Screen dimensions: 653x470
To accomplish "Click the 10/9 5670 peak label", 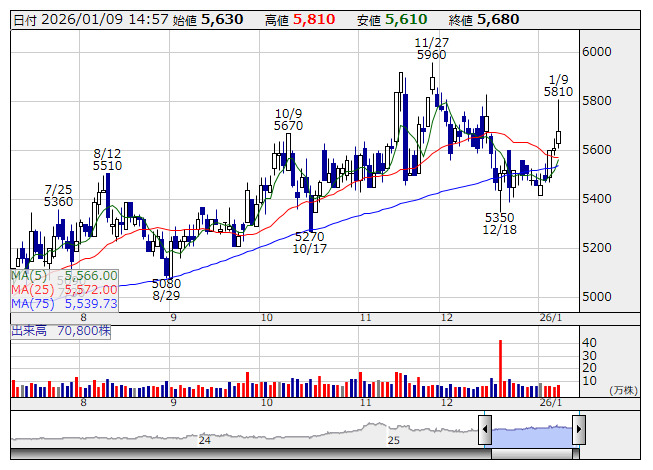I will (288, 119).
